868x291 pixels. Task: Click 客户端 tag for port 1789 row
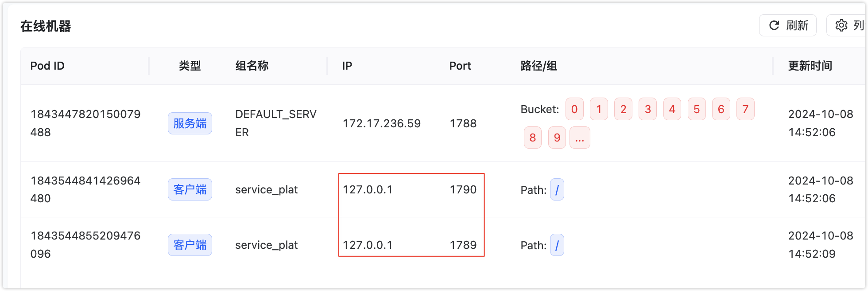(x=190, y=245)
